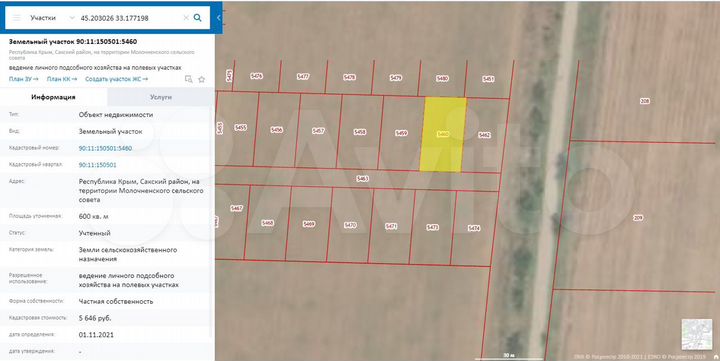The width and height of the screenshot is (720, 361).
Task: Click the area value 600 кв. м
Action: [94, 216]
